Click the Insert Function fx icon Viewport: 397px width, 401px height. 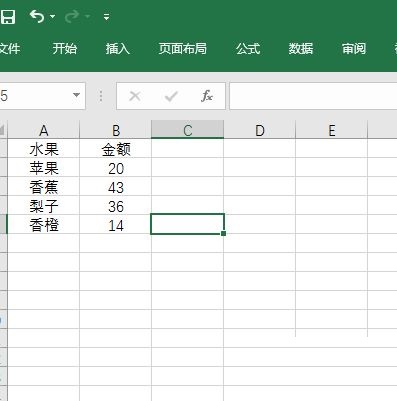(207, 96)
